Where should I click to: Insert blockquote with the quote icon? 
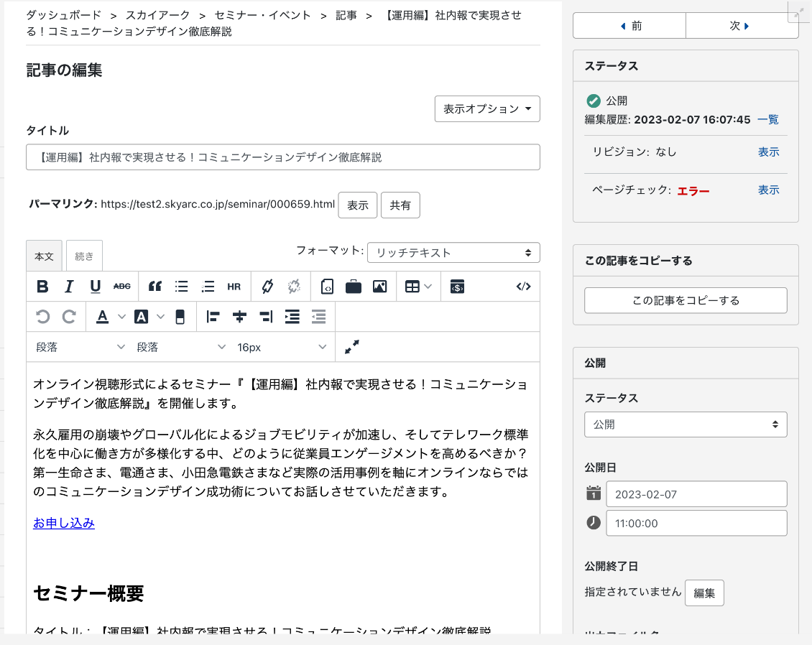click(154, 287)
